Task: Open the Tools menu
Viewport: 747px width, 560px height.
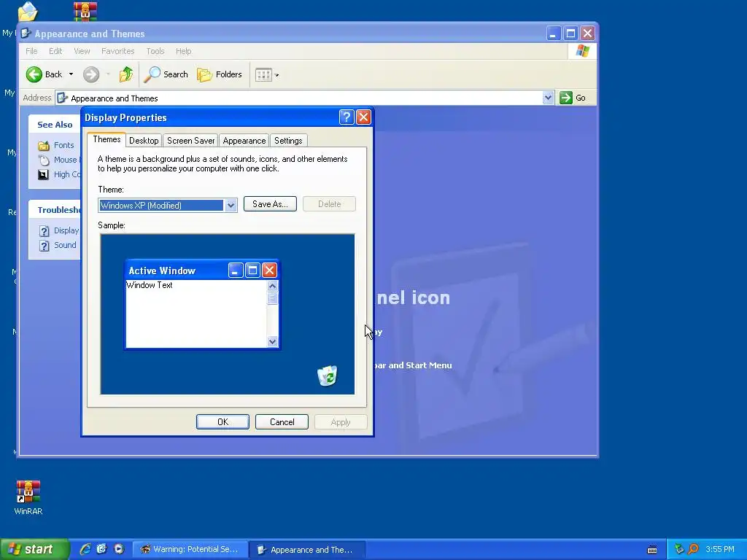Action: tap(155, 51)
